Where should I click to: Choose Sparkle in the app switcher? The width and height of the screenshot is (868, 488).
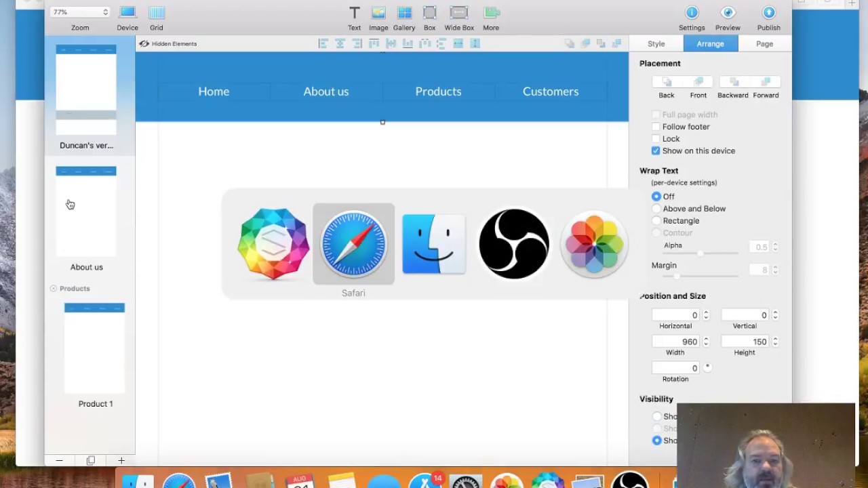click(x=273, y=244)
